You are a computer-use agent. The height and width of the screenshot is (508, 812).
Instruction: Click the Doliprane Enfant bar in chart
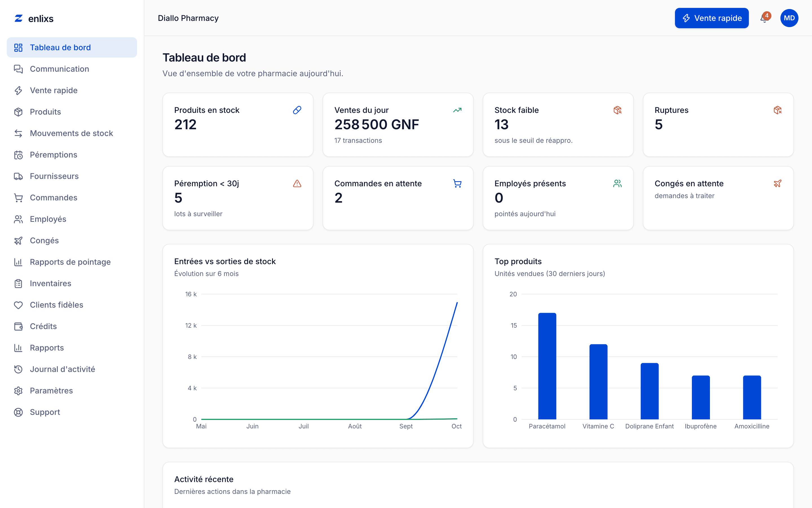coord(649,391)
